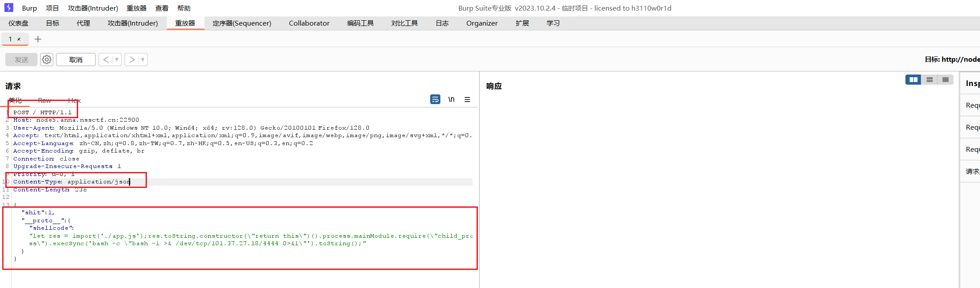Close Repeater tab 1
The height and width of the screenshot is (288, 980).
[x=19, y=39]
